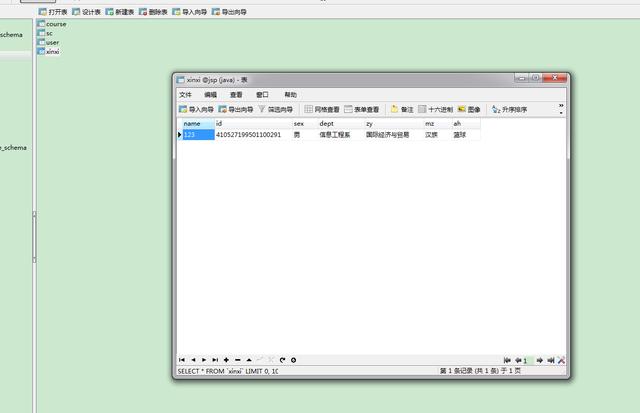
Task: Select the sex cell in the 123 row
Action: click(x=305, y=135)
